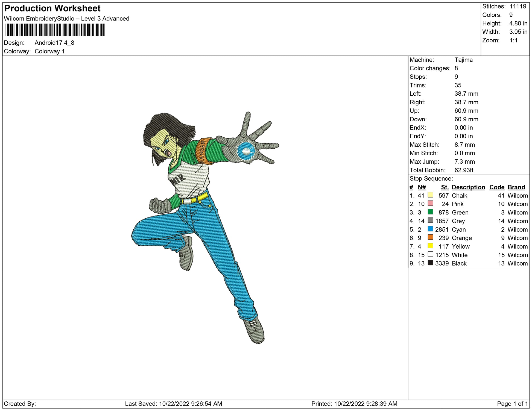Click the embroidered character design preview
The image size is (532, 409).
click(x=205, y=227)
